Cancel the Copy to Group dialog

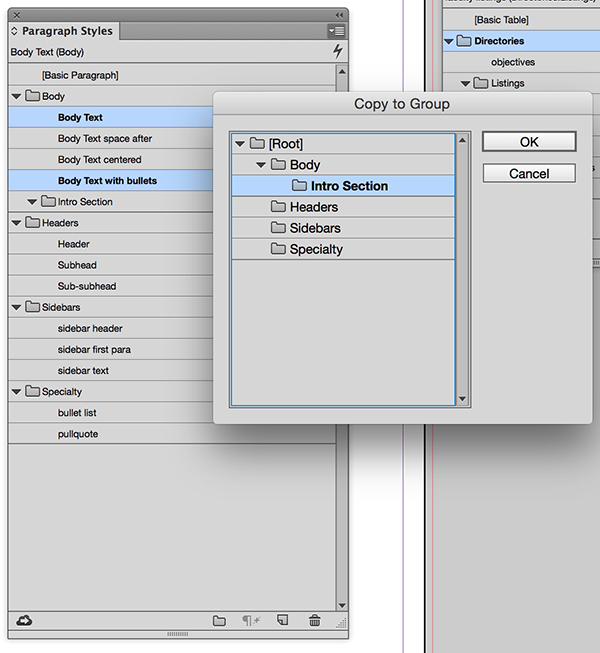[529, 173]
